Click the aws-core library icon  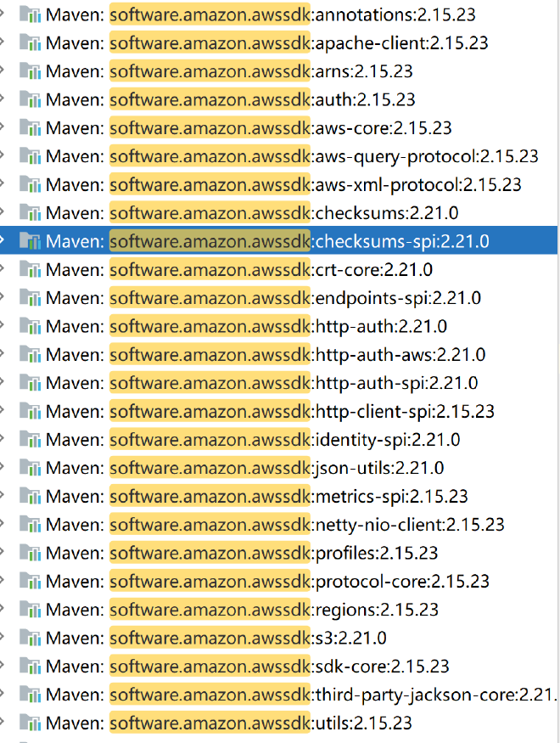coord(30,127)
